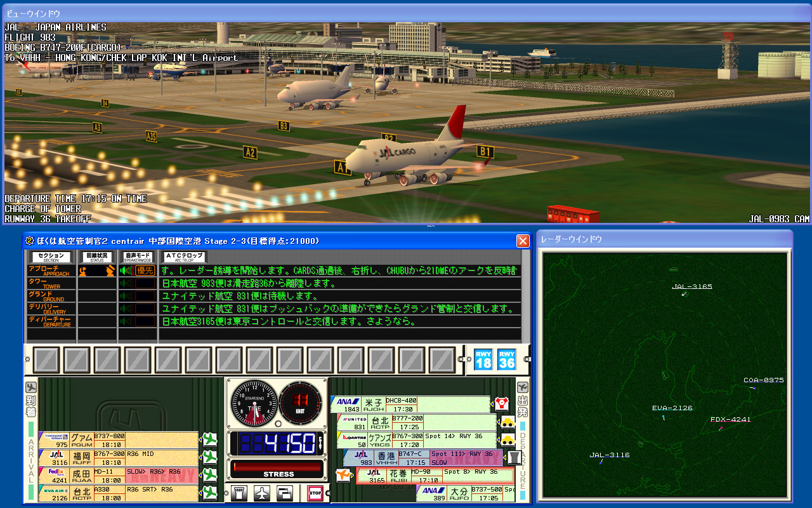Click the first empty command slot
812x508 pixels.
tap(48, 360)
